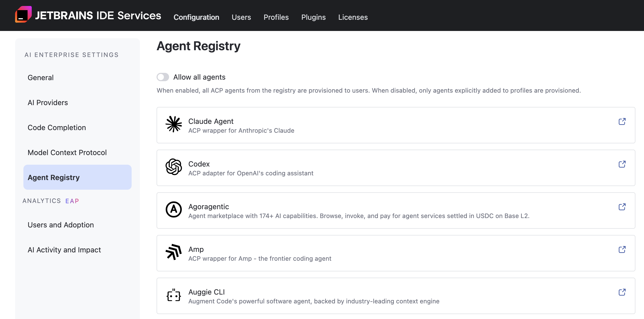Open AI Activity and Impact analytics
Image resolution: width=644 pixels, height=319 pixels.
78,250
